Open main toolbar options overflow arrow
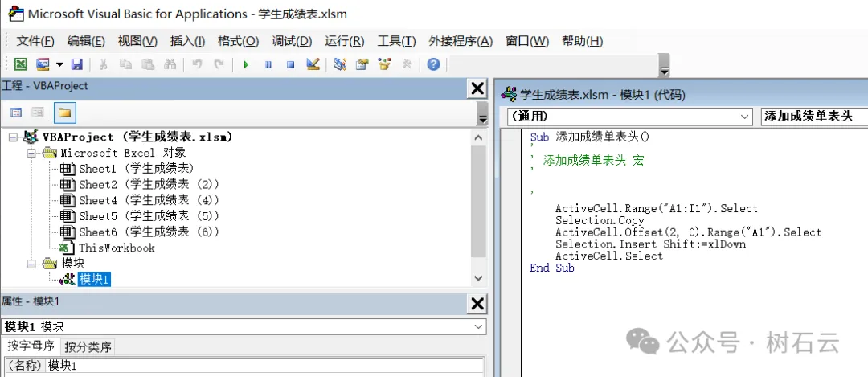Viewport: 868px width, 377px height. click(x=665, y=65)
